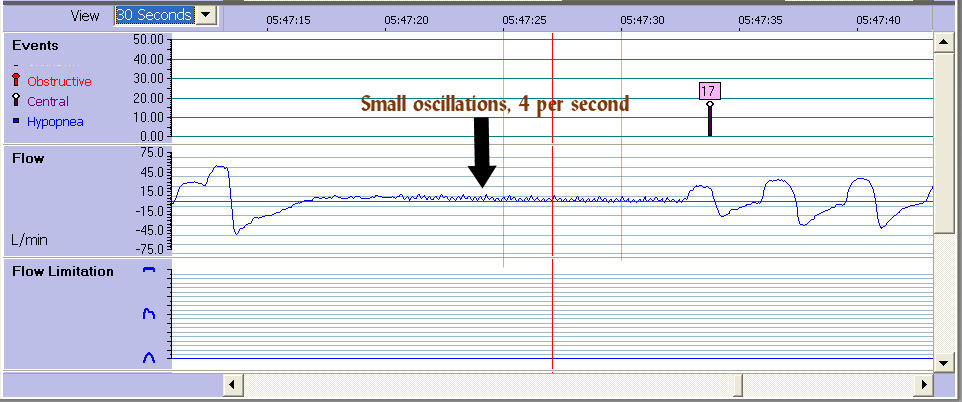Screen dimensions: 962x402
Task: Click the Central event legend pin icon
Action: [x=15, y=101]
